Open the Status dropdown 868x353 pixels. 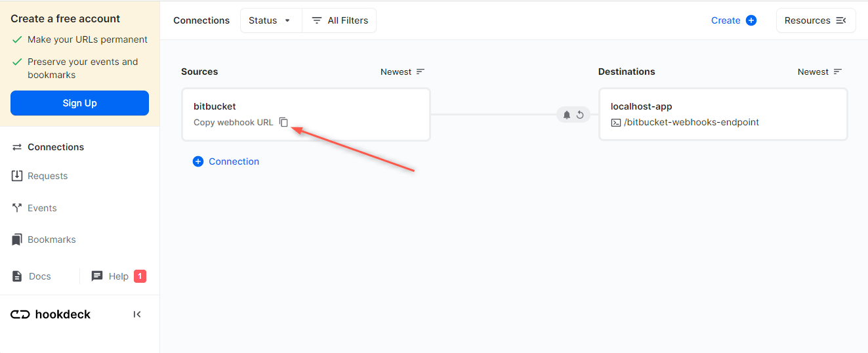(x=271, y=20)
